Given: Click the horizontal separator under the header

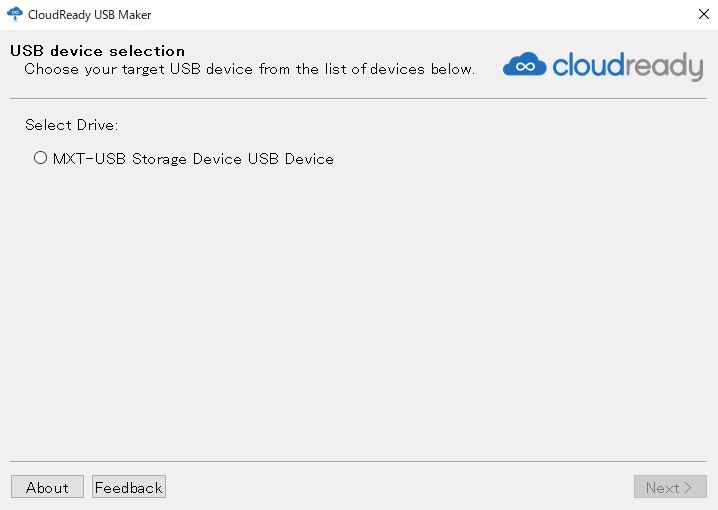Looking at the screenshot, I should pos(358,98).
